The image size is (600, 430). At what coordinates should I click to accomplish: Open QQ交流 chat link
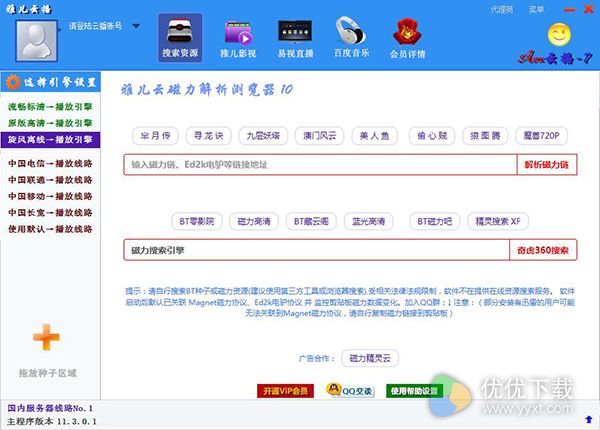pos(350,391)
